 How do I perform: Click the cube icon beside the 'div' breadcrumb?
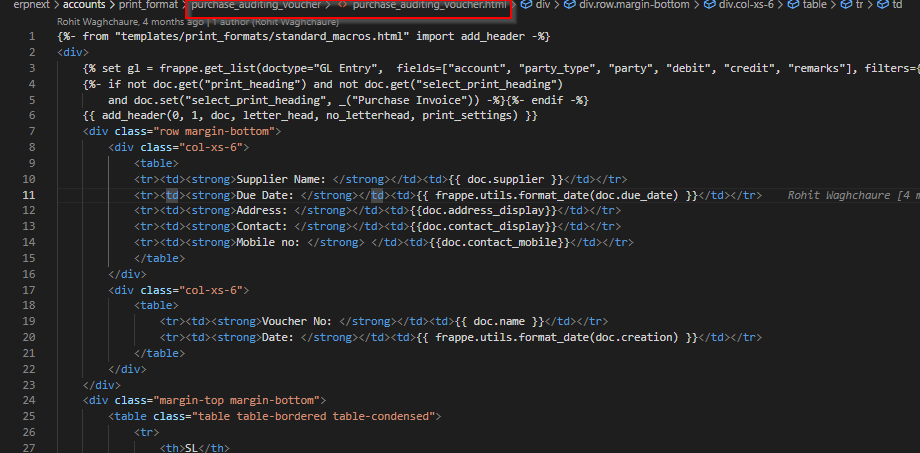526,5
